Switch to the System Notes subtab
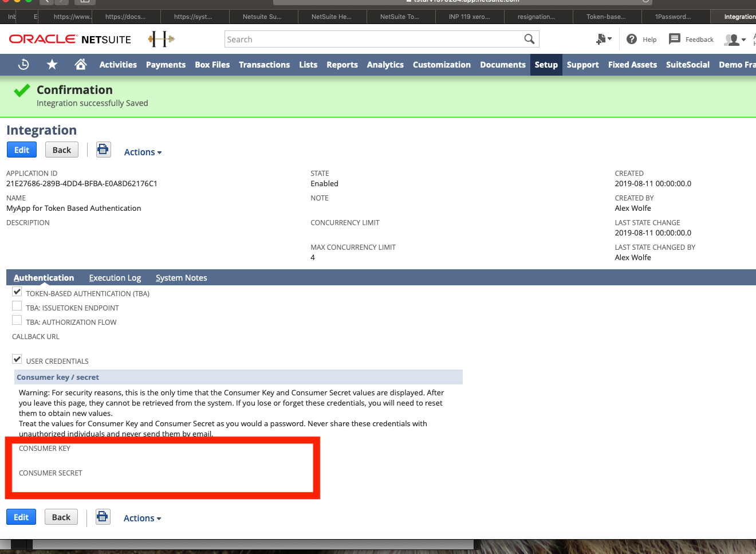The height and width of the screenshot is (554, 756). click(181, 278)
